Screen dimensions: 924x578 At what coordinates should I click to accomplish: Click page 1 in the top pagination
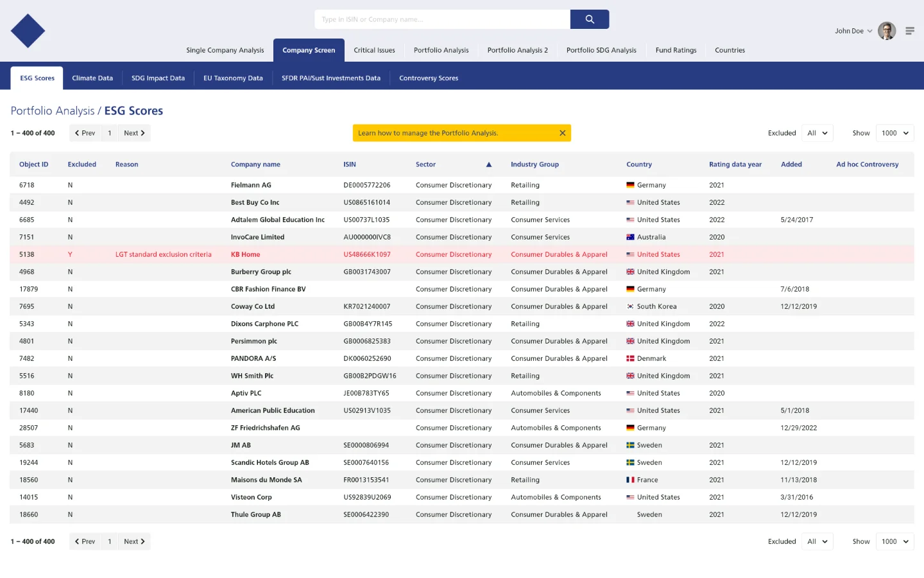[110, 133]
